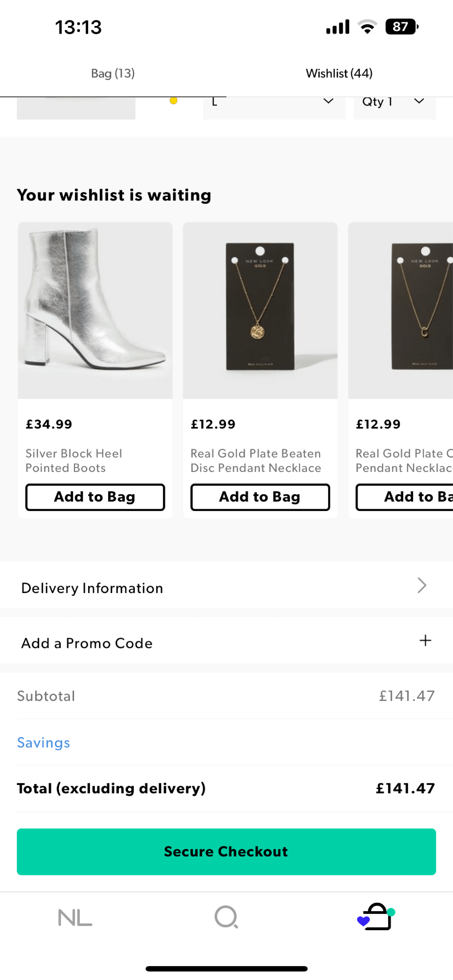
Task: Tap the Wi-Fi status icon
Action: (367, 27)
